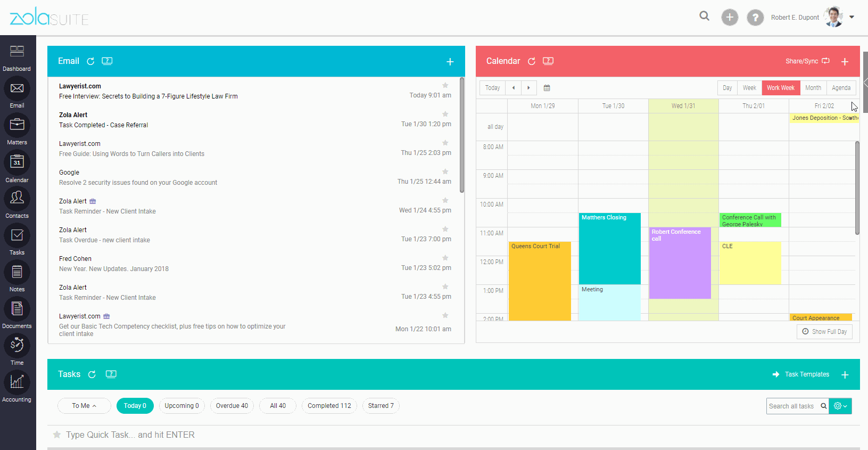
Task: Star the Task Overdue new client intake email
Action: [x=445, y=229]
